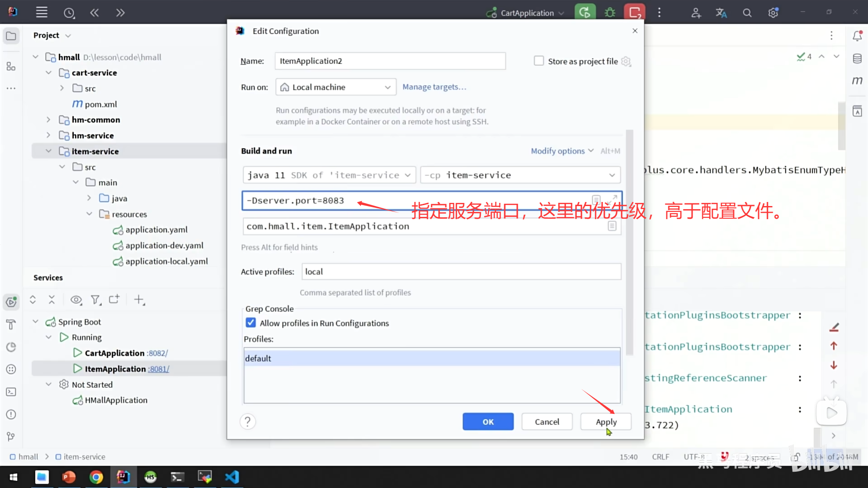Click the Add service plus icon

[139, 300]
